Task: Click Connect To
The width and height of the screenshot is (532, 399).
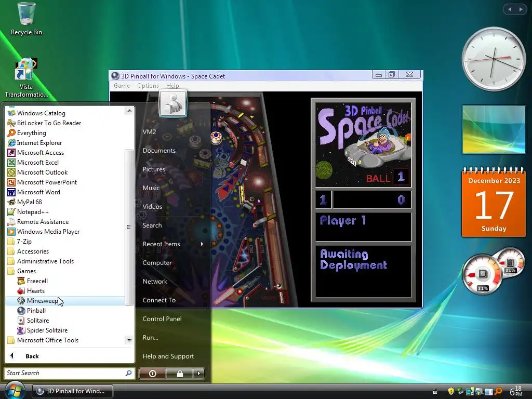Action: pos(159,300)
